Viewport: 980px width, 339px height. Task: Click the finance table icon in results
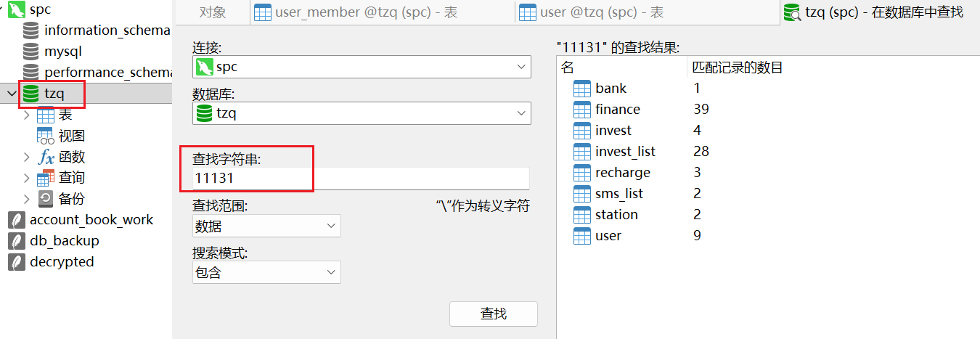click(582, 110)
